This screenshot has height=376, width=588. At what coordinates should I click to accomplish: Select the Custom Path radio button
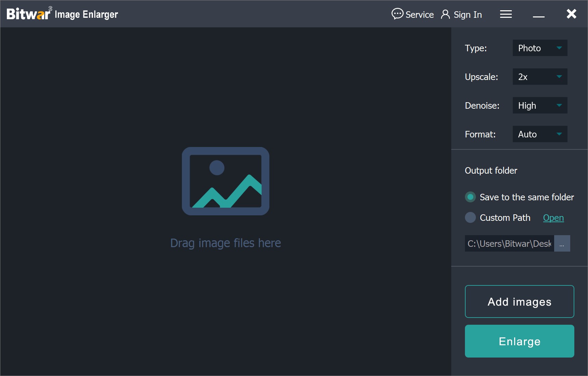click(x=470, y=217)
